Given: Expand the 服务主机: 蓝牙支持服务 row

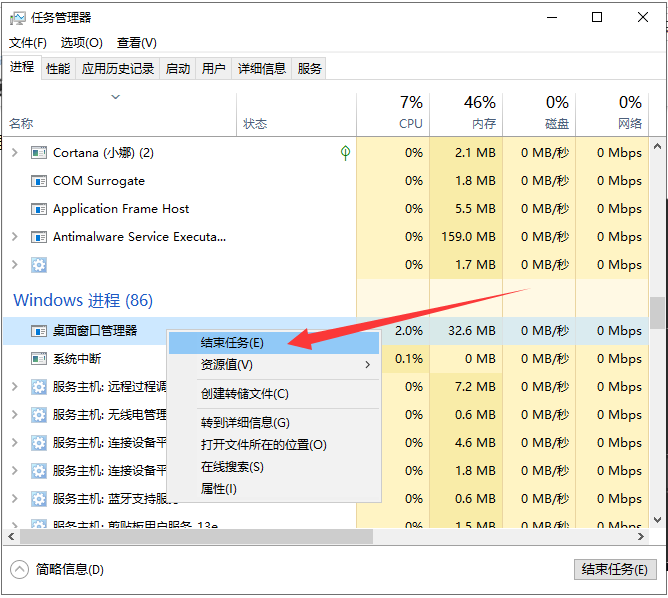Looking at the screenshot, I should coord(14,499).
